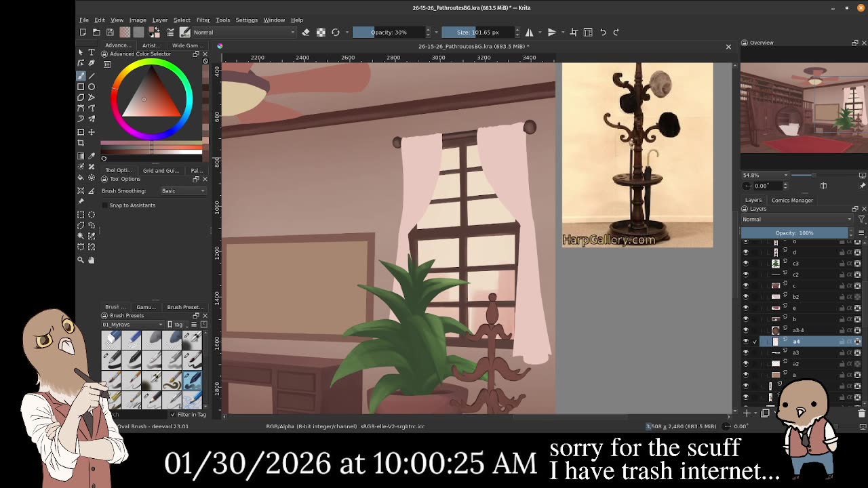The height and width of the screenshot is (488, 868).
Task: Pick the Crop tool
Action: 81,143
